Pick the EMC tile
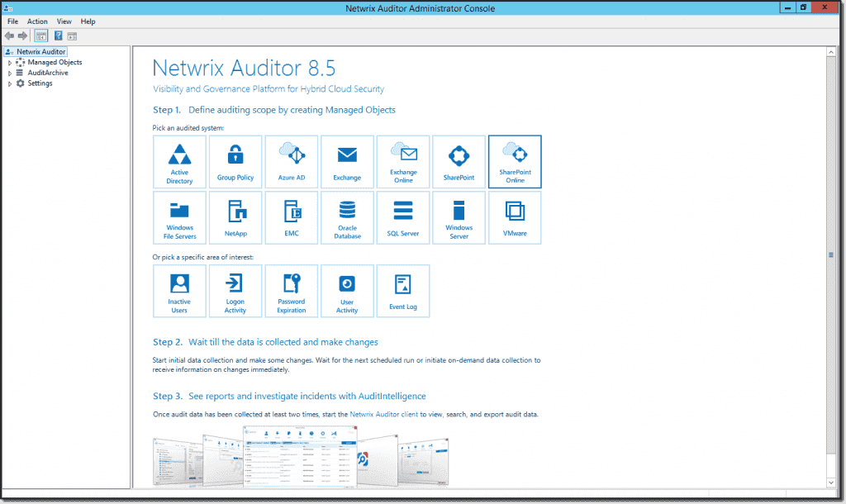The image size is (846, 504). coord(292,217)
